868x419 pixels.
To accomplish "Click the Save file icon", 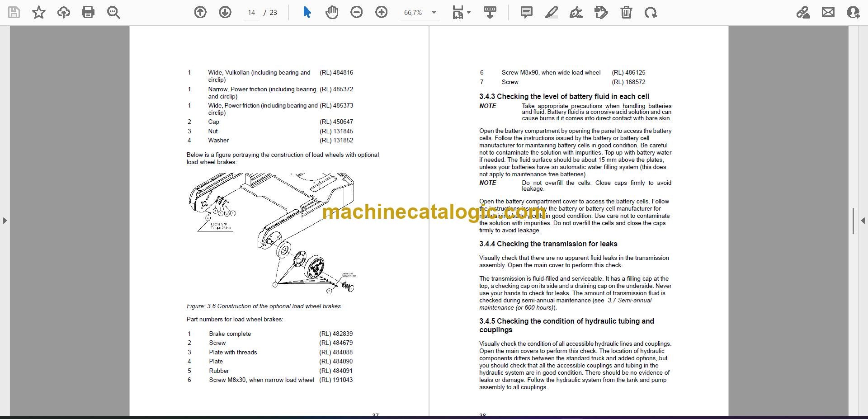I will (14, 12).
